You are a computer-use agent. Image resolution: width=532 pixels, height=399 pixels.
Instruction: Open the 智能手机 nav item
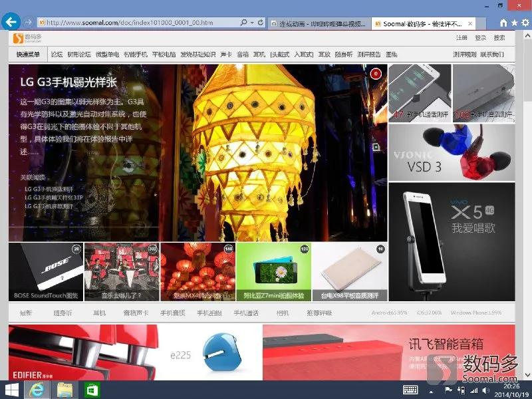click(x=136, y=55)
